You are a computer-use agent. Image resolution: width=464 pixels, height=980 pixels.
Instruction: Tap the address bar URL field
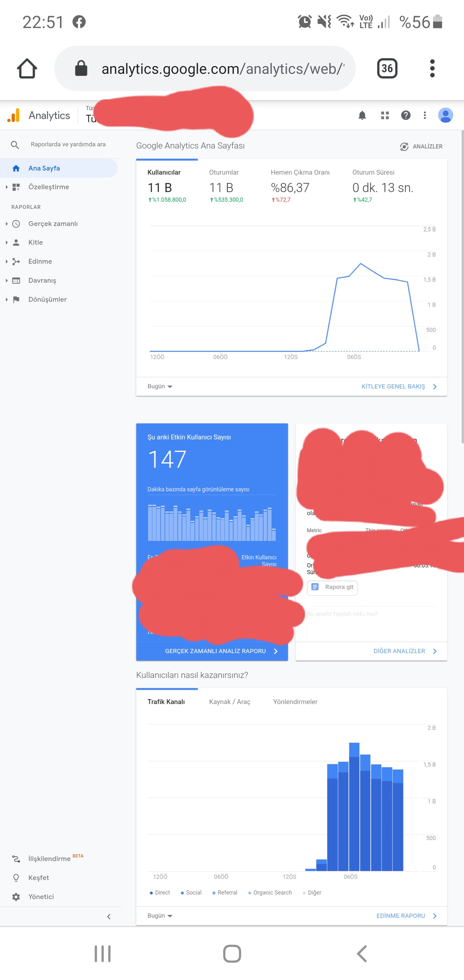[205, 68]
